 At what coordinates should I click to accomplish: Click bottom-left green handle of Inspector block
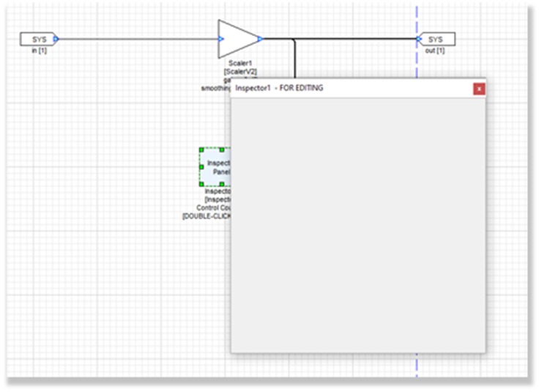coord(201,184)
